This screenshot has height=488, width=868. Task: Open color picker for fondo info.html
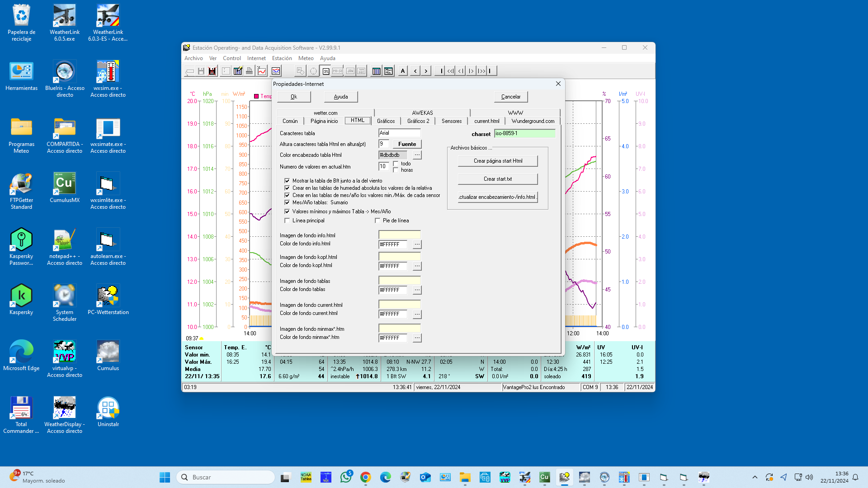[417, 244]
